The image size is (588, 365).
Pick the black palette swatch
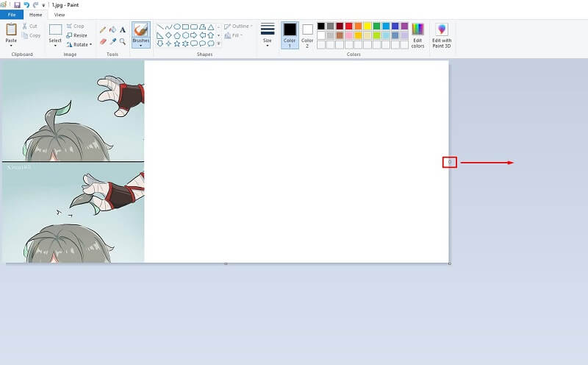[x=321, y=26]
